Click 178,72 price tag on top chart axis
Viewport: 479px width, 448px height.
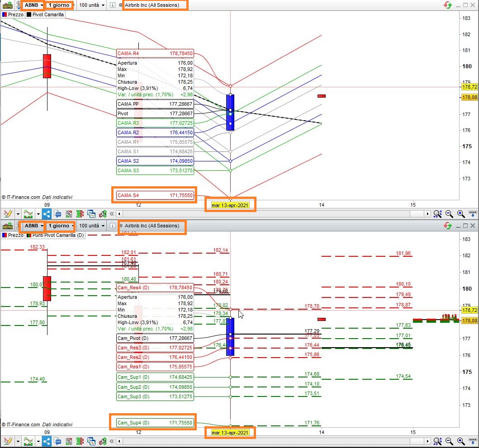point(470,87)
